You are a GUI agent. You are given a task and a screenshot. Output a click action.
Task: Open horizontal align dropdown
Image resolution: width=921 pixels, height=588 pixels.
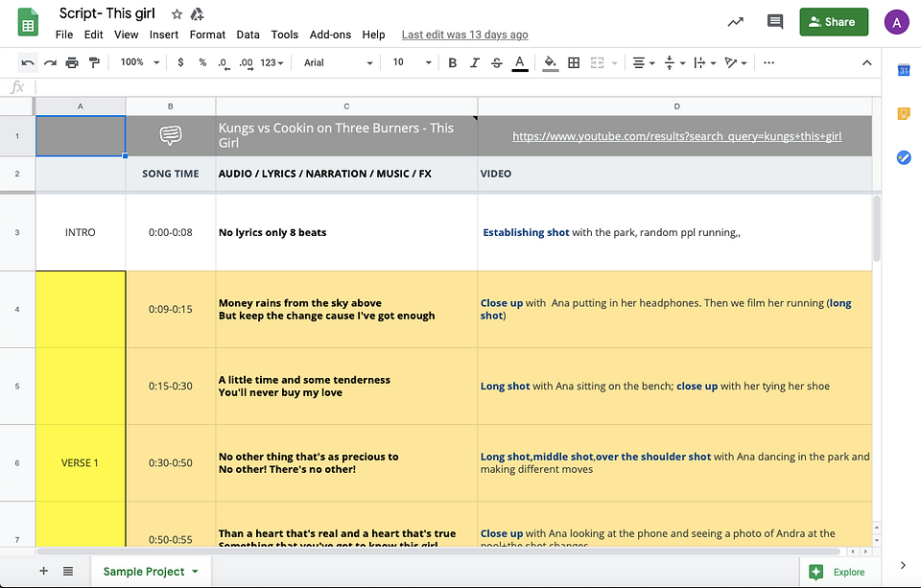pos(644,63)
